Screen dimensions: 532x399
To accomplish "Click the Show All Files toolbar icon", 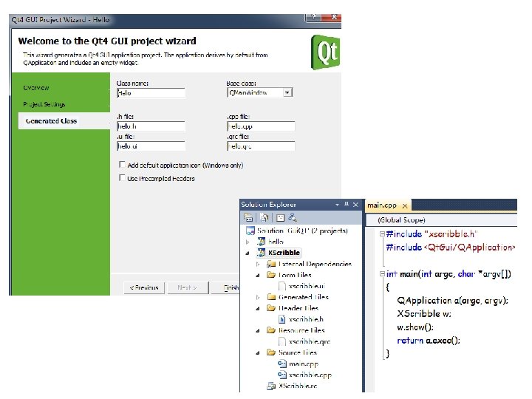I will (x=265, y=218).
